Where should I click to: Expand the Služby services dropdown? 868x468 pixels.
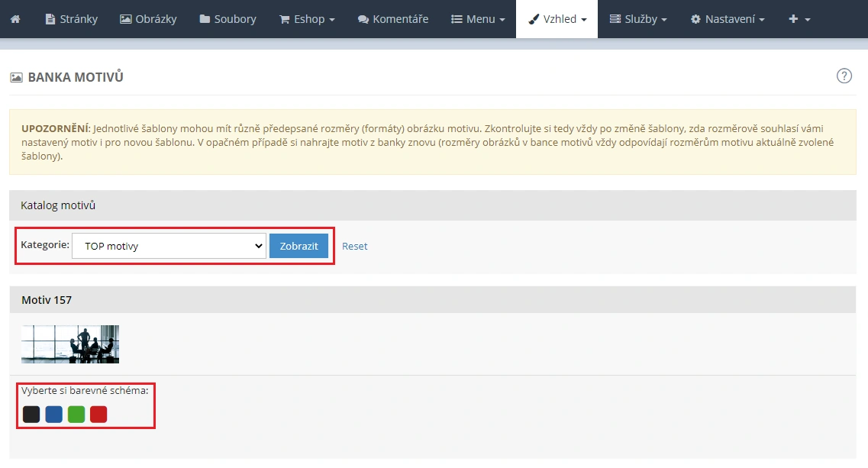pyautogui.click(x=638, y=18)
